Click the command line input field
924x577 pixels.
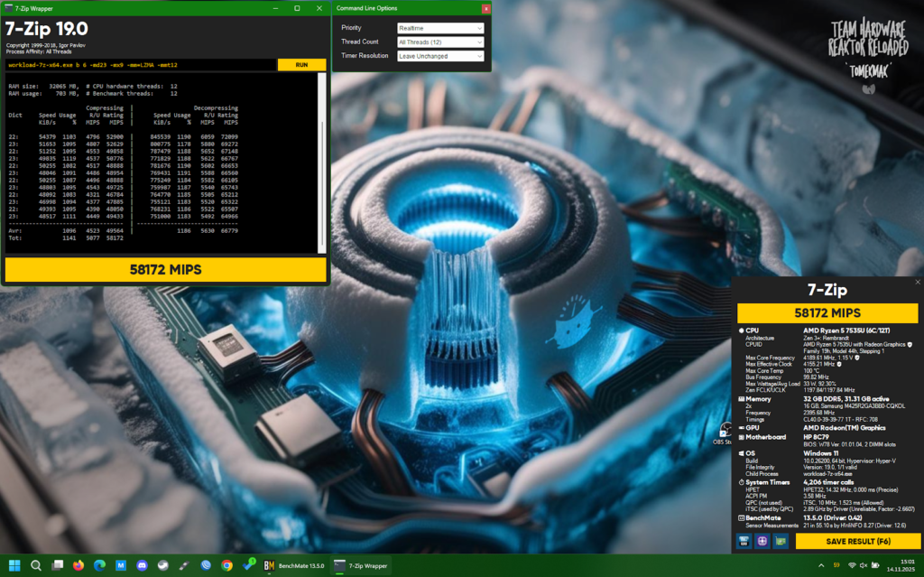(x=140, y=65)
